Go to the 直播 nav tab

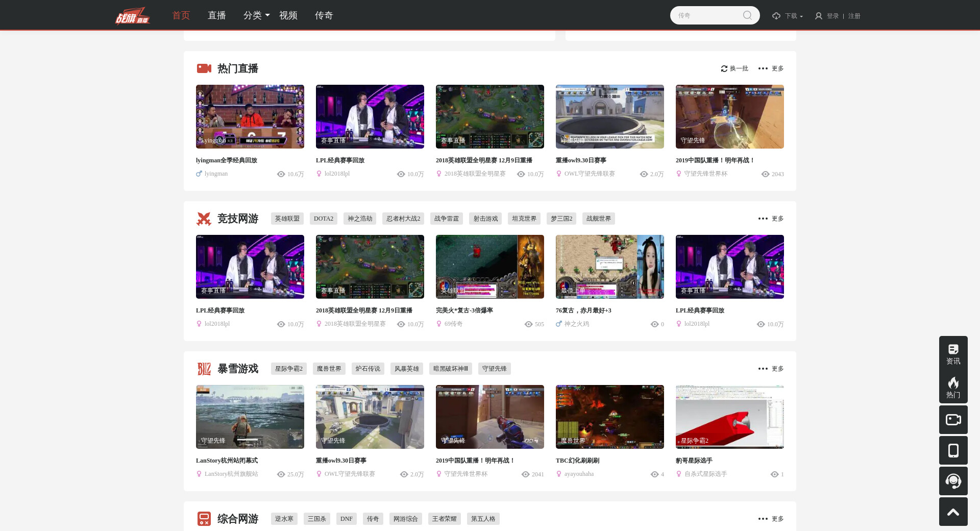coord(216,15)
